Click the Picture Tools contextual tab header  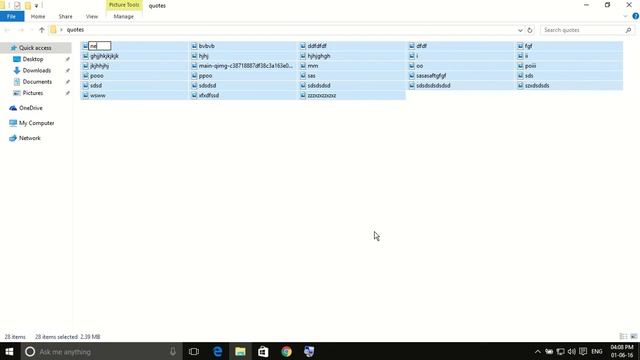pyautogui.click(x=124, y=5)
